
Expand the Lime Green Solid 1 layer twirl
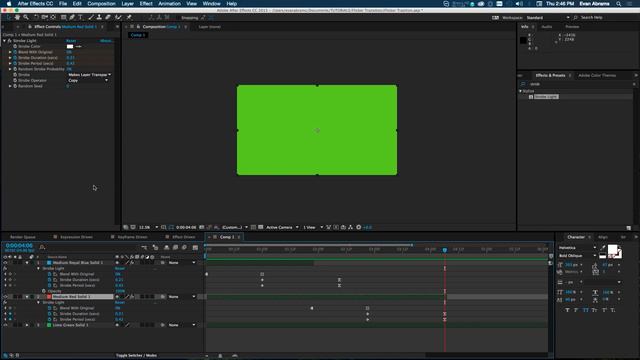coord(27,325)
